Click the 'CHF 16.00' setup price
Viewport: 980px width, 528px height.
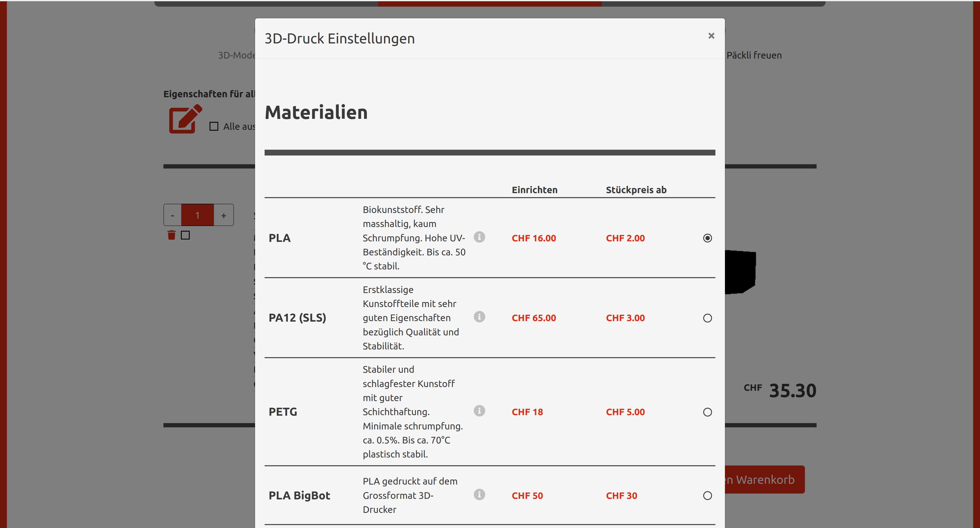[x=534, y=238]
